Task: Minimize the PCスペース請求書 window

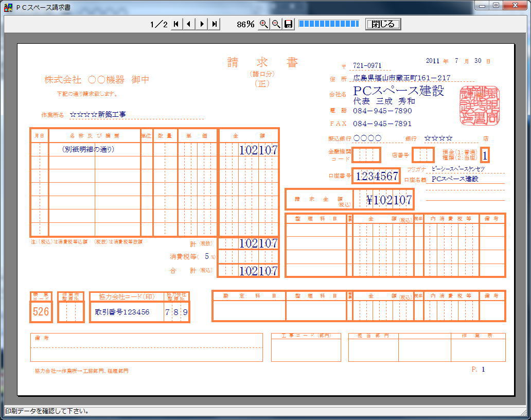Action: 482,6
